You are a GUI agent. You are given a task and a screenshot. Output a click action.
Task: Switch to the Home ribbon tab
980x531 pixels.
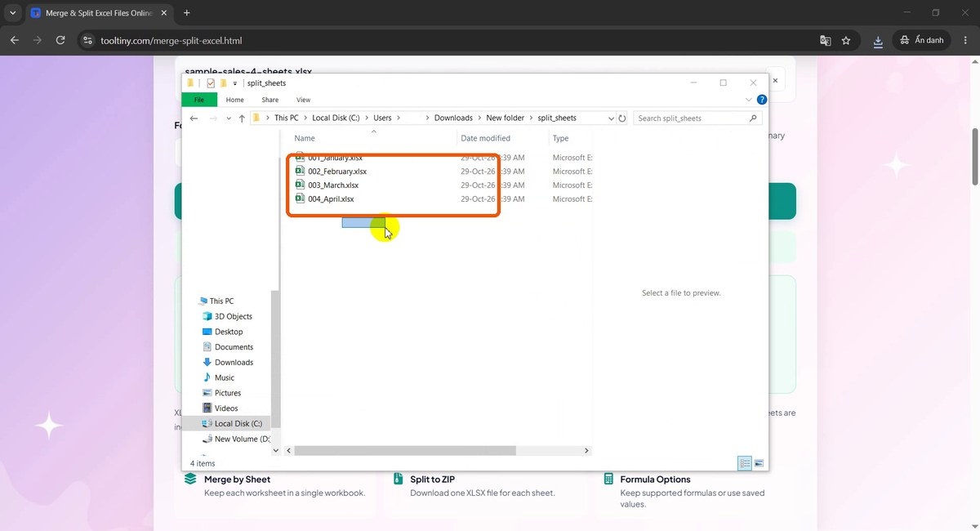234,100
